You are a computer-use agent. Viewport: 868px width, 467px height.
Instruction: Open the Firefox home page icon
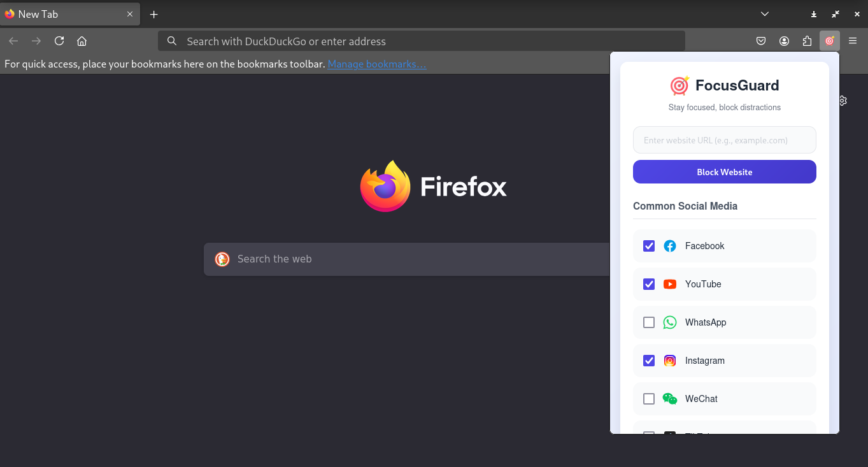coord(82,41)
